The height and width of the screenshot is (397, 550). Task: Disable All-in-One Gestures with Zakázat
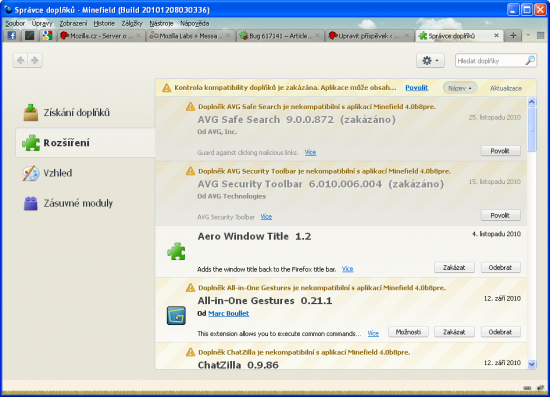click(454, 332)
